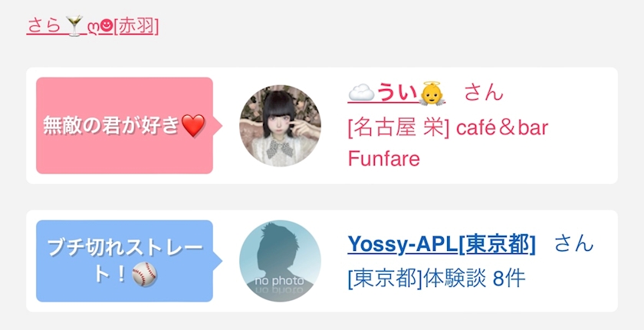This screenshot has width=644, height=330.
Task: Click the cloud emoji before うい
Action: [x=361, y=92]
